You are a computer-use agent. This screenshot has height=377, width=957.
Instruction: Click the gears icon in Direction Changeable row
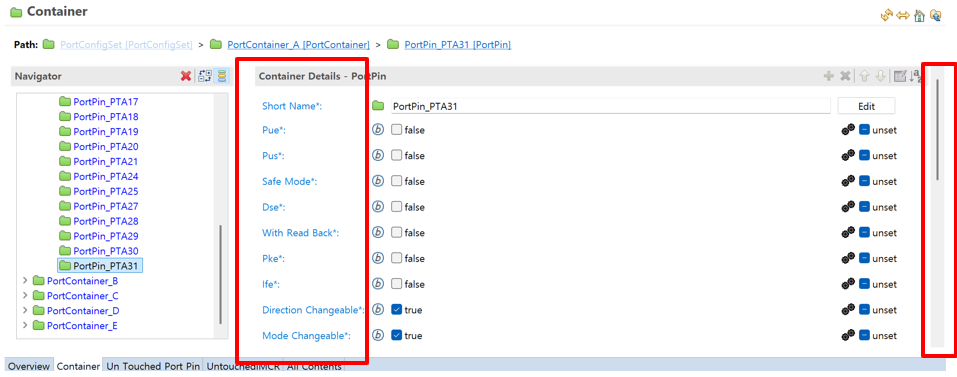tap(848, 310)
